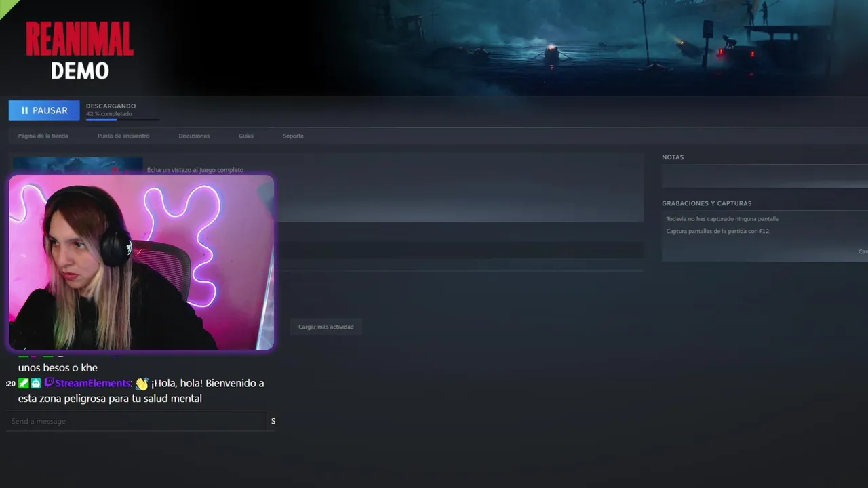This screenshot has width=868, height=488.
Task: Click 'Todavía no has capturado ninguna pantalla' text
Action: 722,219
